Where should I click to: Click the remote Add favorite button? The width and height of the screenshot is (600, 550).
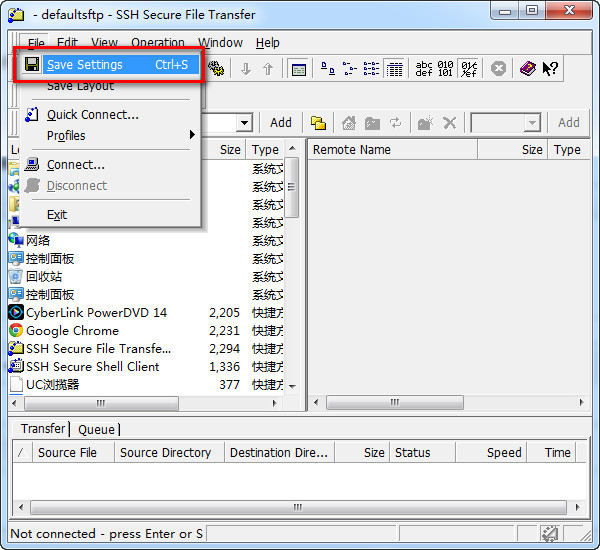568,123
